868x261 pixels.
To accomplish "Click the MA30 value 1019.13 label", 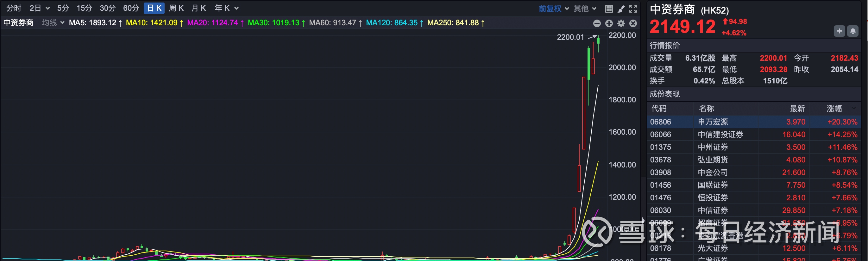I will [x=277, y=23].
